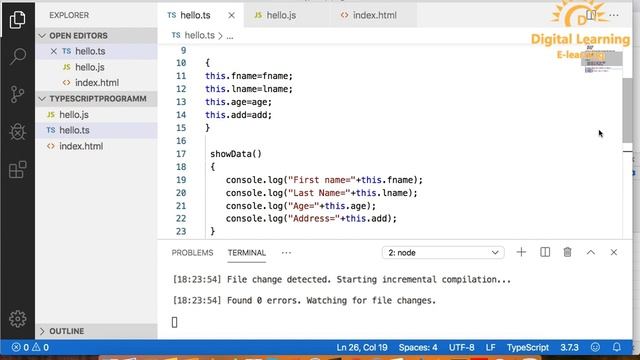Image resolution: width=640 pixels, height=360 pixels.
Task: Click the errors count in status bar
Action: pyautogui.click(x=20, y=347)
